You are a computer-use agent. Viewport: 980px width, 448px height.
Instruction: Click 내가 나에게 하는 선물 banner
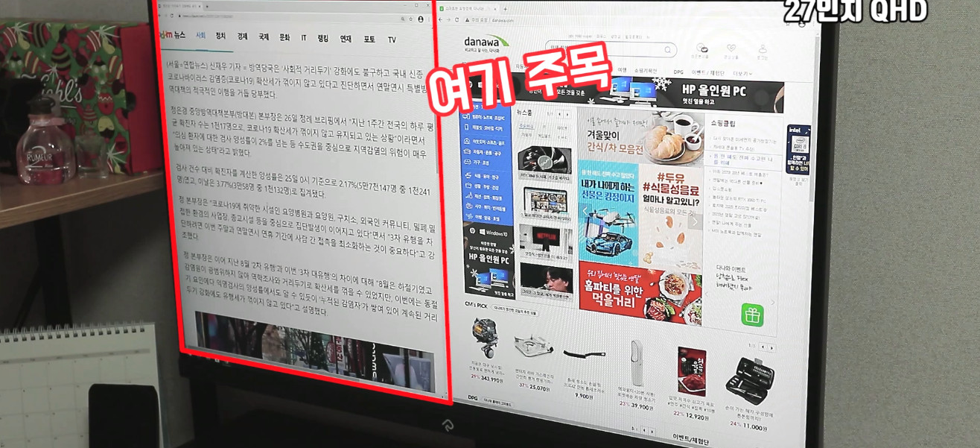click(x=609, y=212)
